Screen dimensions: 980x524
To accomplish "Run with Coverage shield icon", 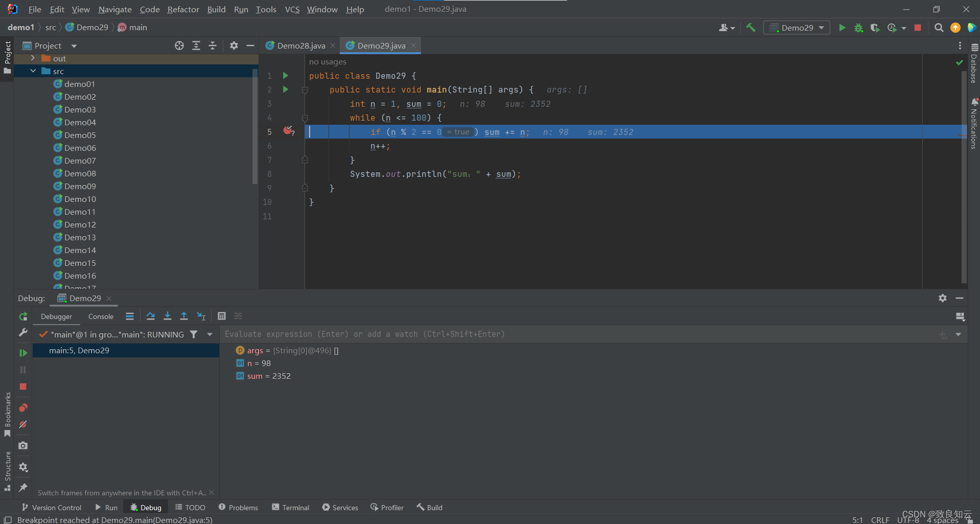I will point(875,28).
